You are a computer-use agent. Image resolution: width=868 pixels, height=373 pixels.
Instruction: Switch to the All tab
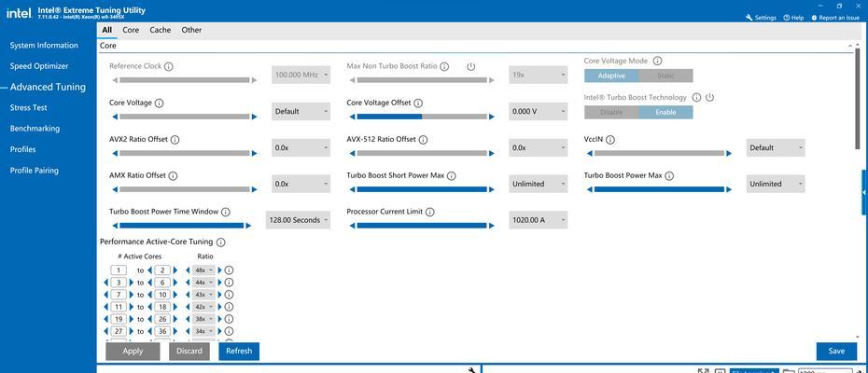point(106,30)
